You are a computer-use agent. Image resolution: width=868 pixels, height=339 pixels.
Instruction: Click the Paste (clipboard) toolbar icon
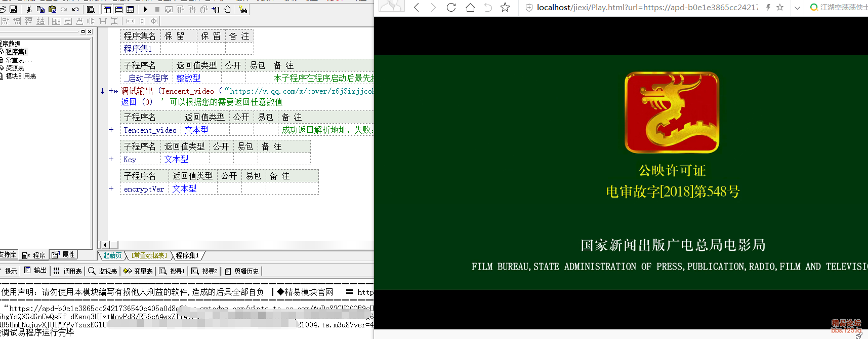[52, 9]
